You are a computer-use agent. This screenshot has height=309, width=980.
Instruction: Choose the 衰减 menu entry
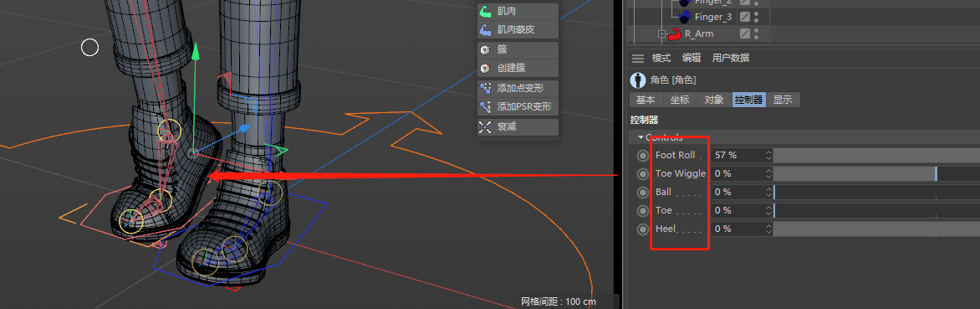tap(518, 127)
